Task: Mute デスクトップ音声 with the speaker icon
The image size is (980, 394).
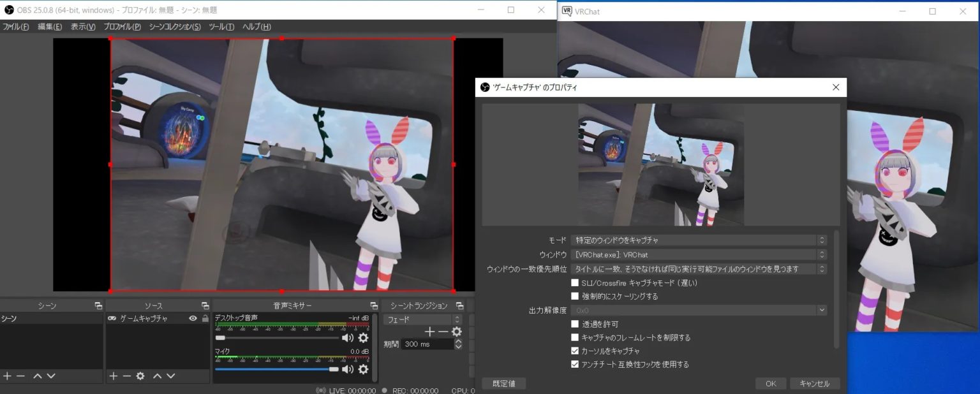Action: click(x=346, y=337)
